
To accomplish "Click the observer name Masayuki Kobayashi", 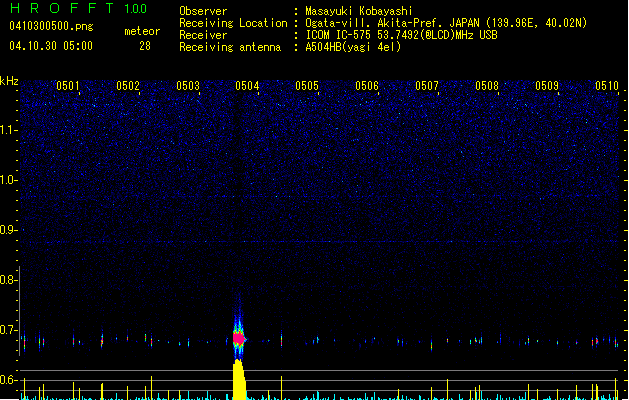I will coord(359,11).
